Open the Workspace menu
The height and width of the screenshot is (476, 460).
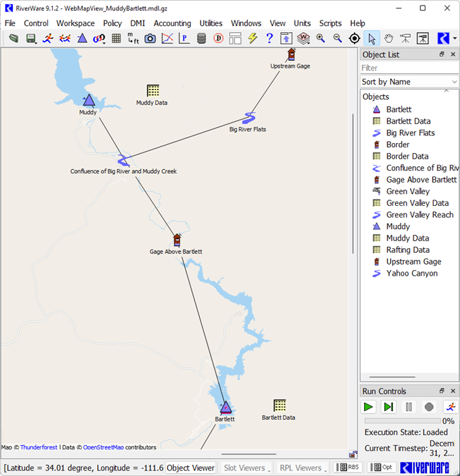click(x=75, y=23)
